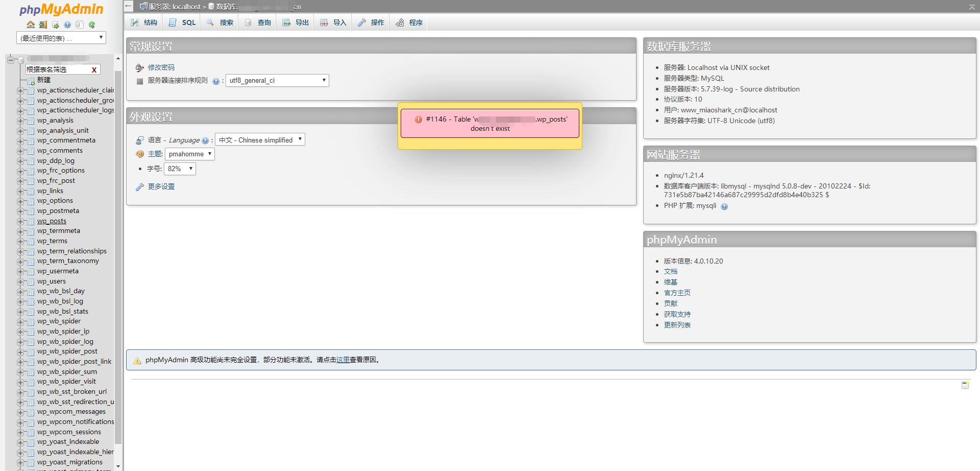Click the sticky note icon at bottom right
Screen dimensions: 980x471
[965, 385]
